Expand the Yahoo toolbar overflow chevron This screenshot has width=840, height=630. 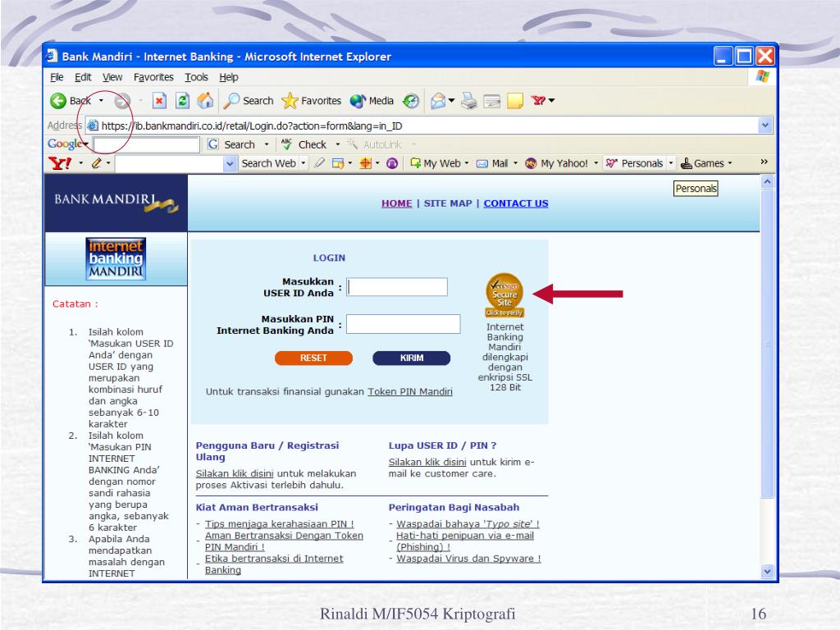tap(764, 162)
